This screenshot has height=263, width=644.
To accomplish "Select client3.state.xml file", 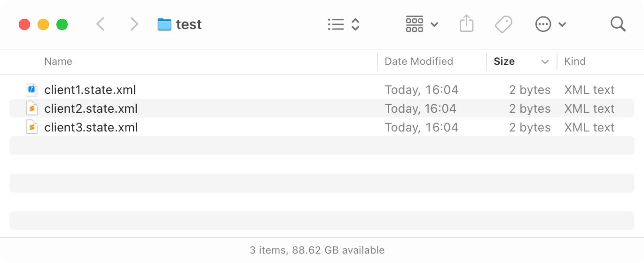I will [x=91, y=127].
